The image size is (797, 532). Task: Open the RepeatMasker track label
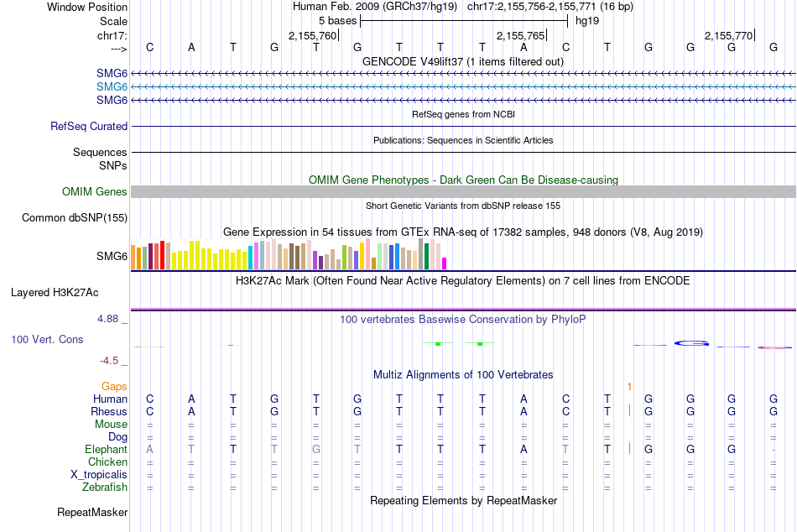click(92, 512)
